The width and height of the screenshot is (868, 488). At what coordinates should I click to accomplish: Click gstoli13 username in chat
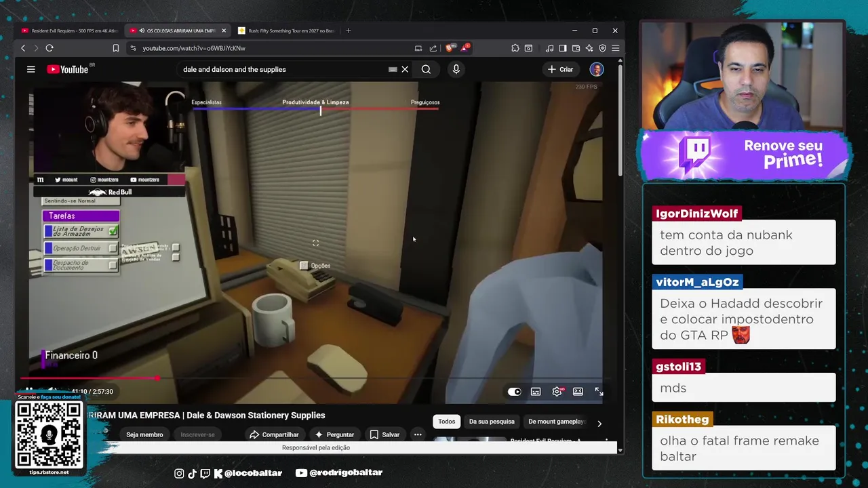click(678, 367)
